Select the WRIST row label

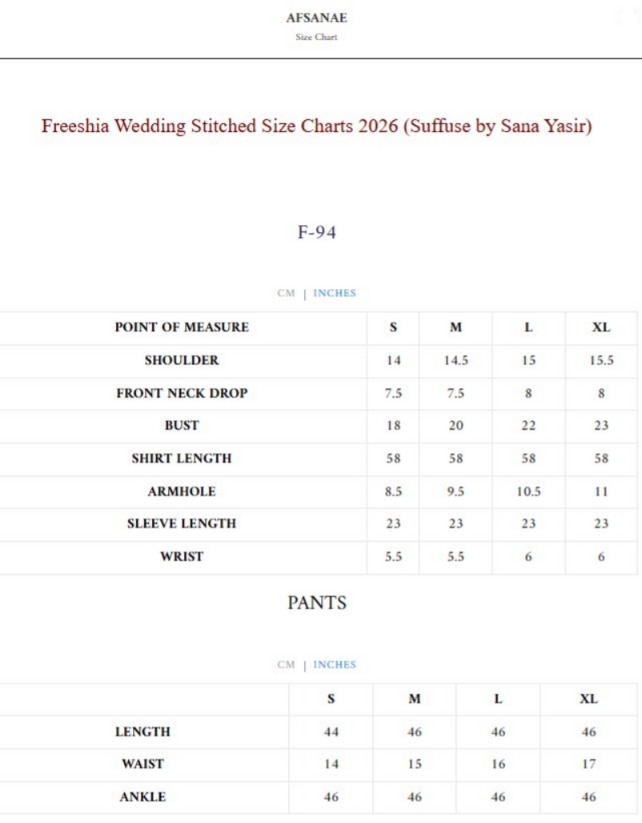tap(181, 556)
